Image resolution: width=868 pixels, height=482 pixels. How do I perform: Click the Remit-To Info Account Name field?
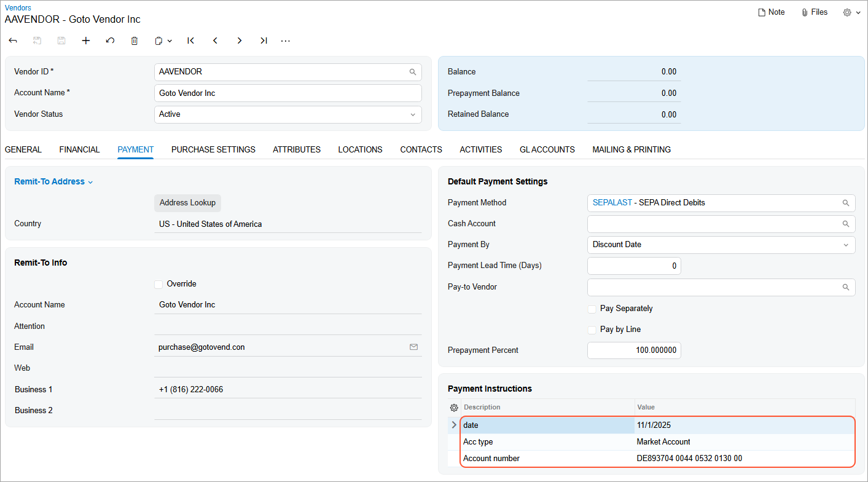click(x=288, y=305)
